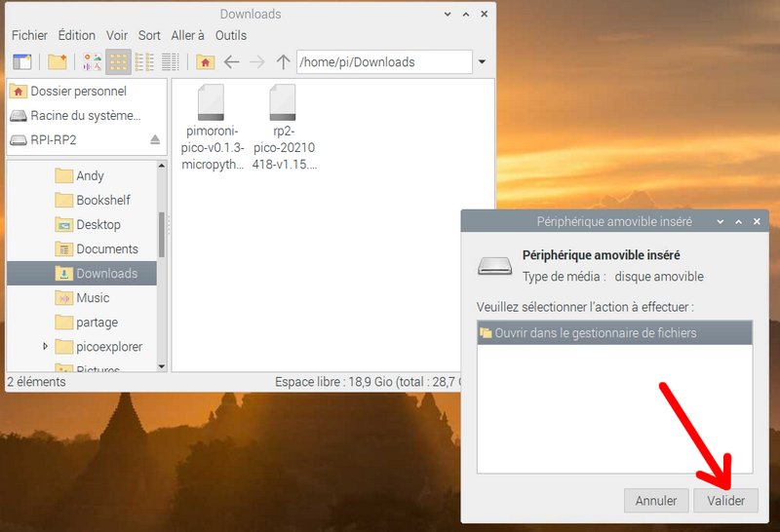Click the folder tree scrollbar thumb
Viewport: 780px width, 532px height.
coord(162,235)
